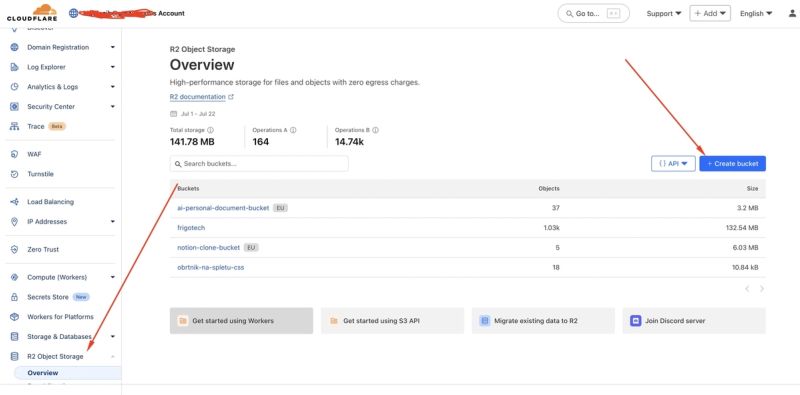The width and height of the screenshot is (800, 395).
Task: Click Migrate existing data to R2 card
Action: coord(543,321)
